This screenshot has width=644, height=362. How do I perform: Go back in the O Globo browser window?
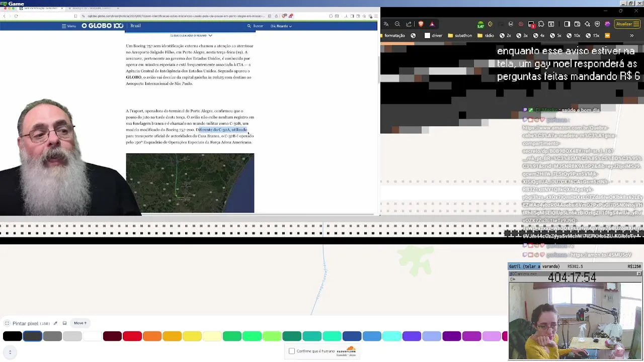click(4, 16)
